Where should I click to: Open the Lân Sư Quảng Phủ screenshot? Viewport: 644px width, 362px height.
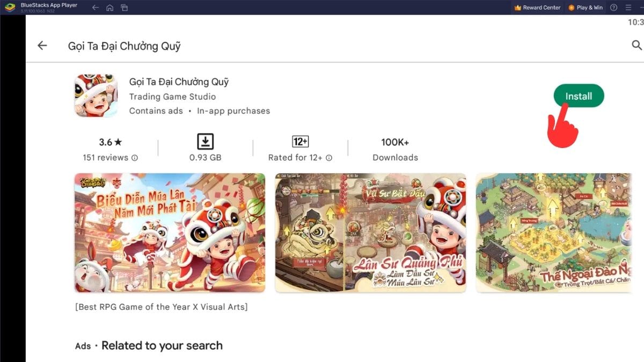coord(370,233)
